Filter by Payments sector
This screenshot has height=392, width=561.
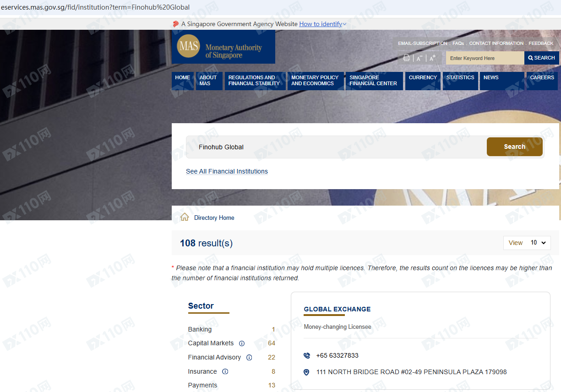(202, 385)
